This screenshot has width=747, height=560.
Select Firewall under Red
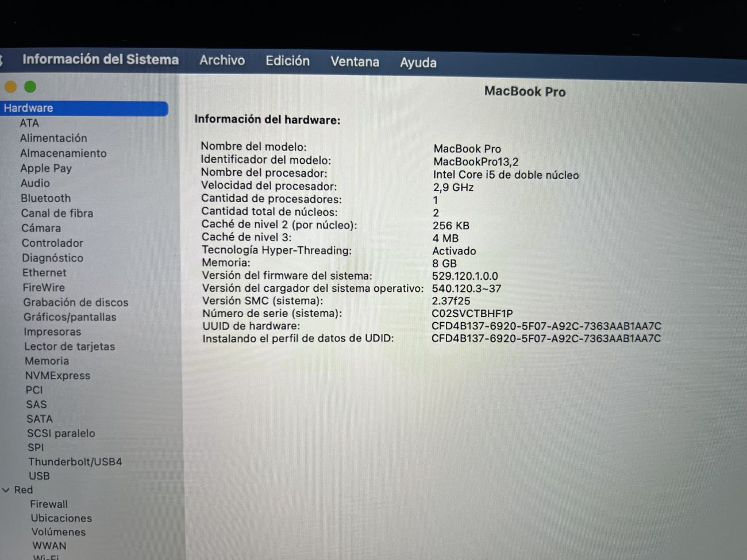(49, 504)
